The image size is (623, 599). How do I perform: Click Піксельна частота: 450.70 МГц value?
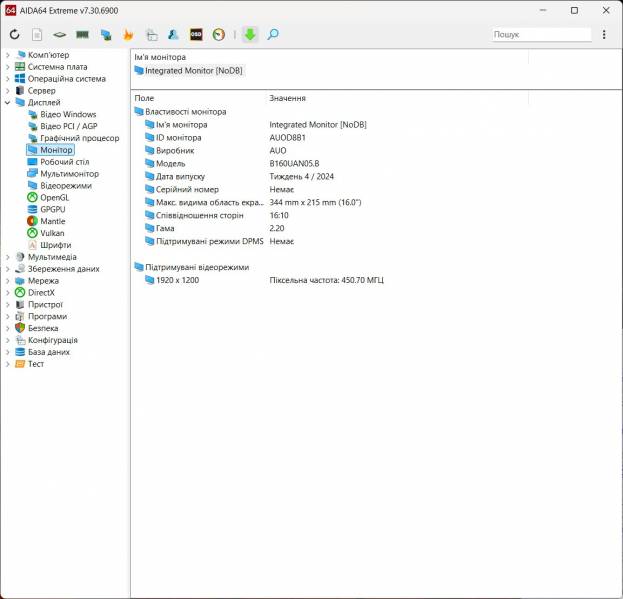(327, 280)
